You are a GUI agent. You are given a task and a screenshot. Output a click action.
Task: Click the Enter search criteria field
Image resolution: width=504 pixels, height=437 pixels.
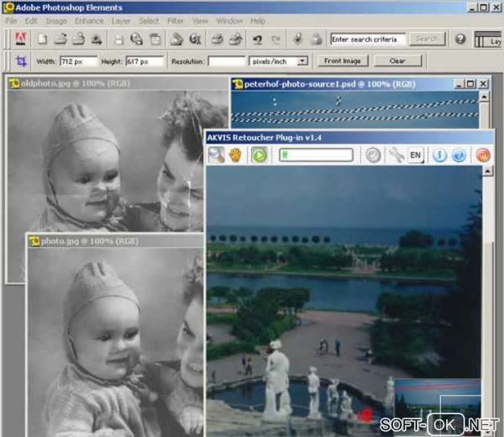coord(368,39)
